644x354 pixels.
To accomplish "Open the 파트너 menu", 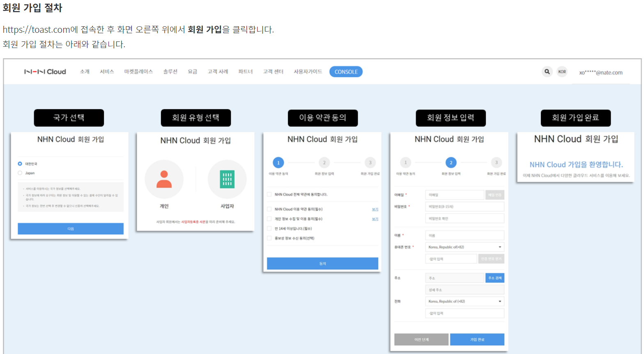I will pos(246,72).
